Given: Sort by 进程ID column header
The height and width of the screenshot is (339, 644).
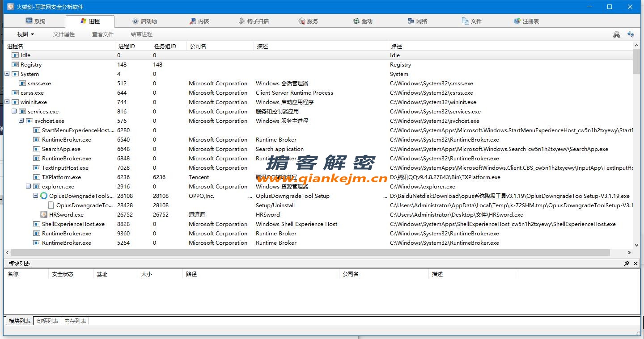Looking at the screenshot, I should [x=133, y=46].
